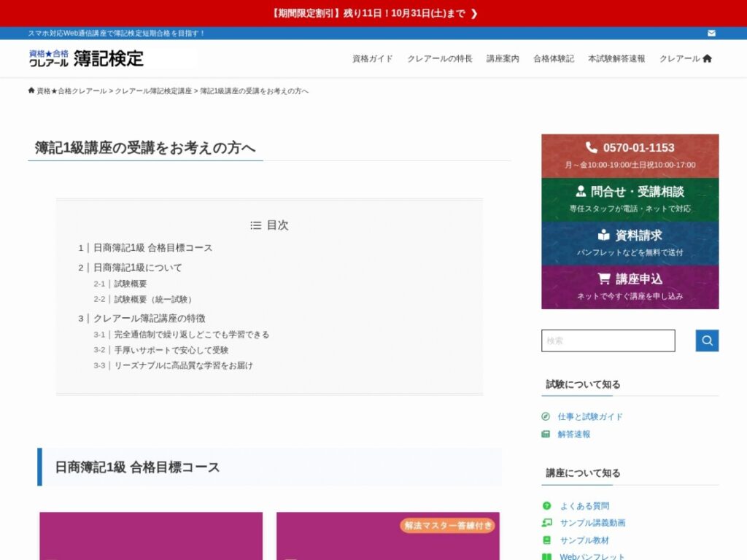Screen dimensions: 747x560
Task: Open the 仕事と試験ガイド link
Action: [590, 416]
